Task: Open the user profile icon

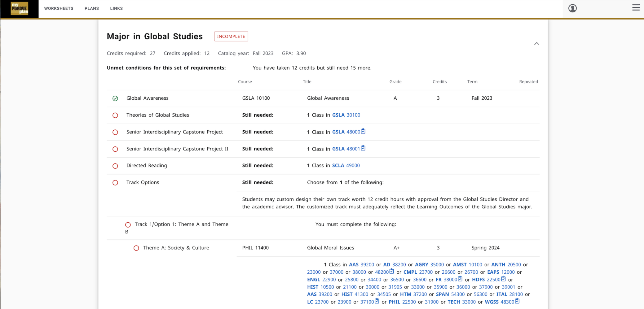Action: pyautogui.click(x=572, y=8)
